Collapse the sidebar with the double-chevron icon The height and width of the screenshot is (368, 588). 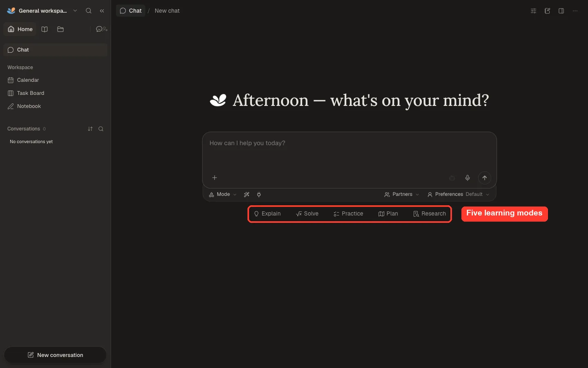point(102,11)
